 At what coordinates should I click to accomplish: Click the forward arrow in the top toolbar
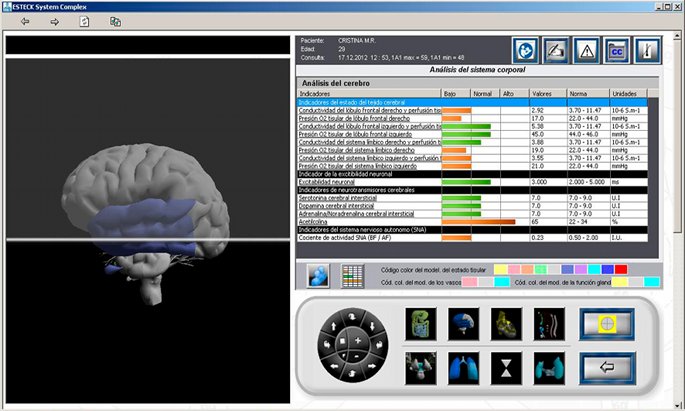point(53,20)
